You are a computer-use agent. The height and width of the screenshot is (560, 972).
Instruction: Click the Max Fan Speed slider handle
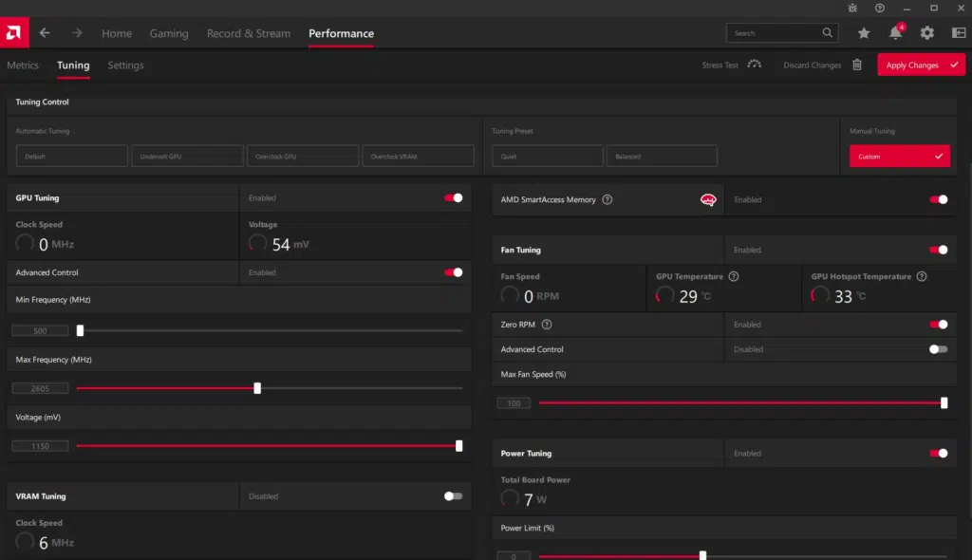click(944, 403)
